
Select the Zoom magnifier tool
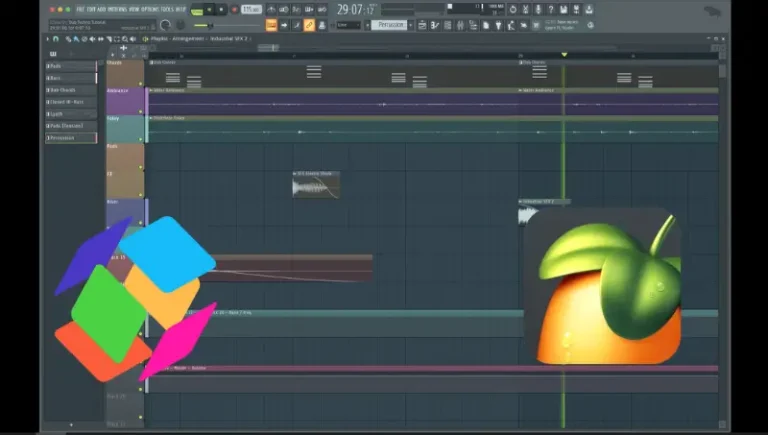click(x=125, y=39)
